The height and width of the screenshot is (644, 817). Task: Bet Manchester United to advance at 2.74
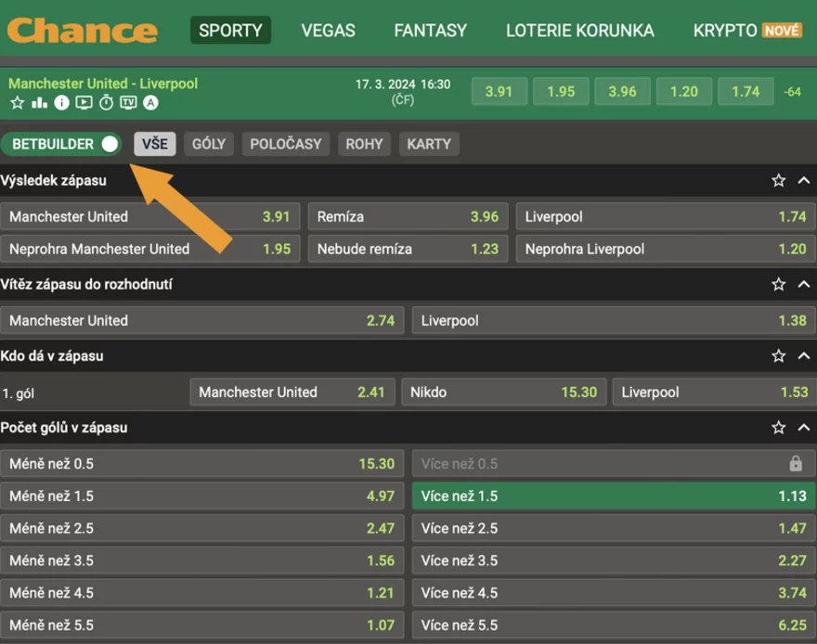202,320
